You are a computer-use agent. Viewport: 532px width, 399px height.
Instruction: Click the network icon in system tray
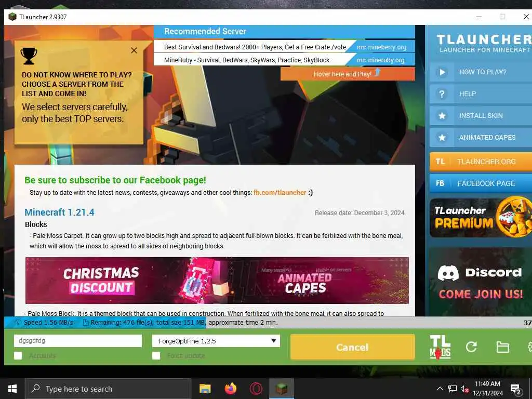pos(453,389)
